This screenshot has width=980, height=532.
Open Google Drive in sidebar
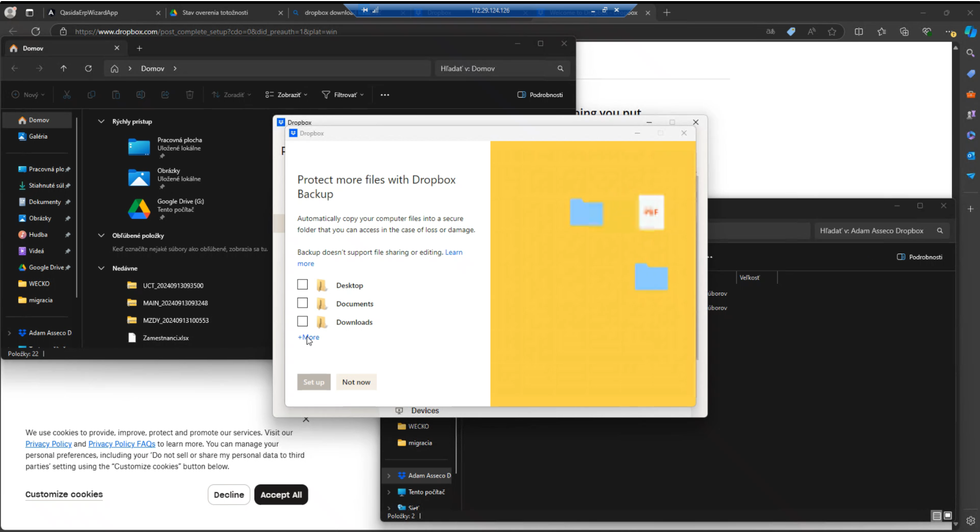(44, 268)
